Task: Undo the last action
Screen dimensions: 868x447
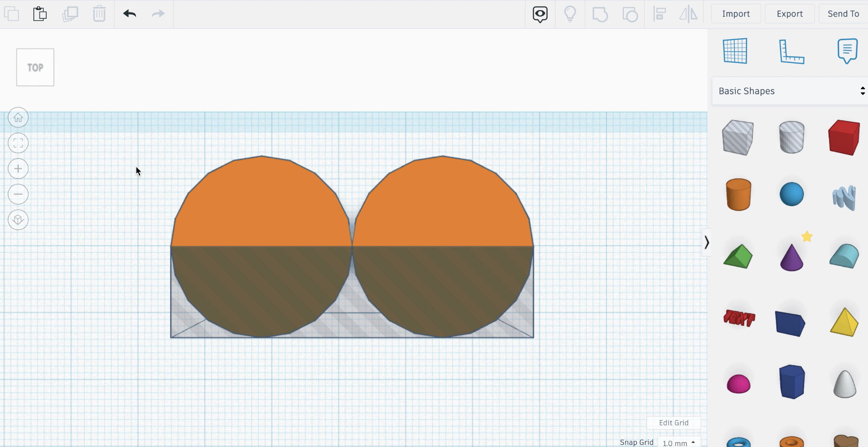Action: [130, 14]
